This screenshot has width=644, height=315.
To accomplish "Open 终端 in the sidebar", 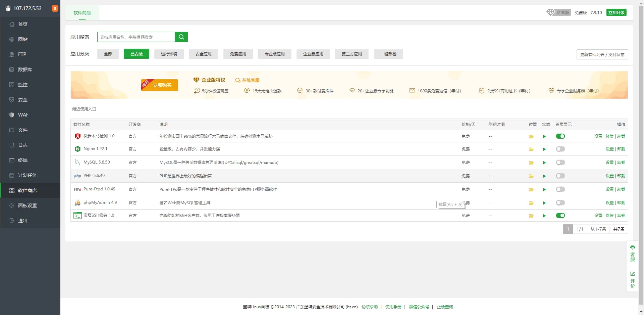I will pyautogui.click(x=30, y=160).
